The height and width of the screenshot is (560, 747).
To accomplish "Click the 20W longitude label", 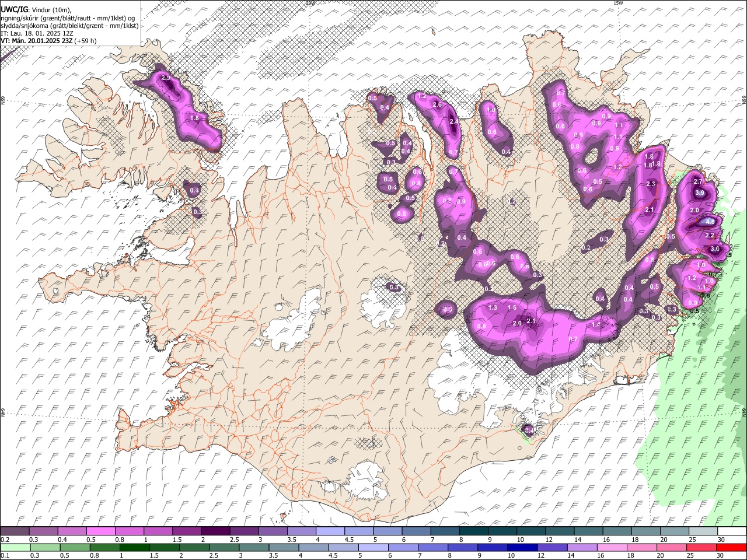I will click(310, 3).
